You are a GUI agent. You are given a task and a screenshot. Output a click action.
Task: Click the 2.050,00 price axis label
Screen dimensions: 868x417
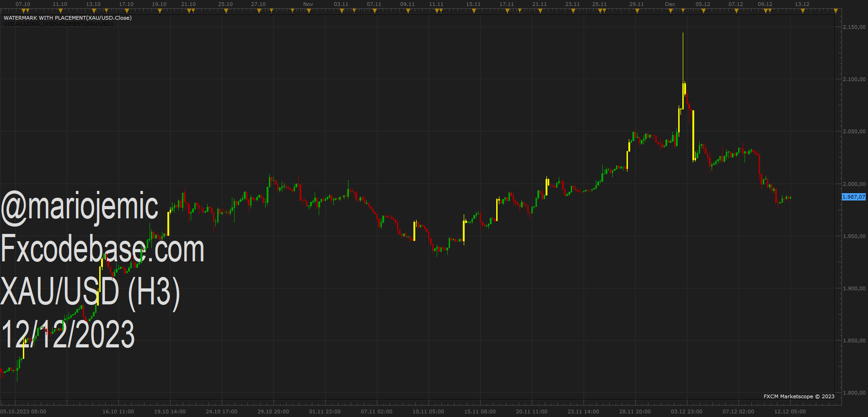[x=854, y=131]
